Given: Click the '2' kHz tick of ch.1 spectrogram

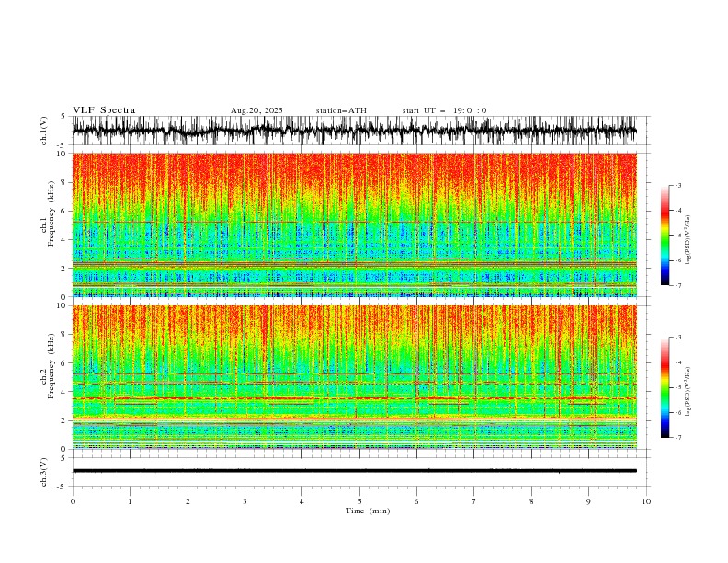Looking at the screenshot, I should pos(64,269).
